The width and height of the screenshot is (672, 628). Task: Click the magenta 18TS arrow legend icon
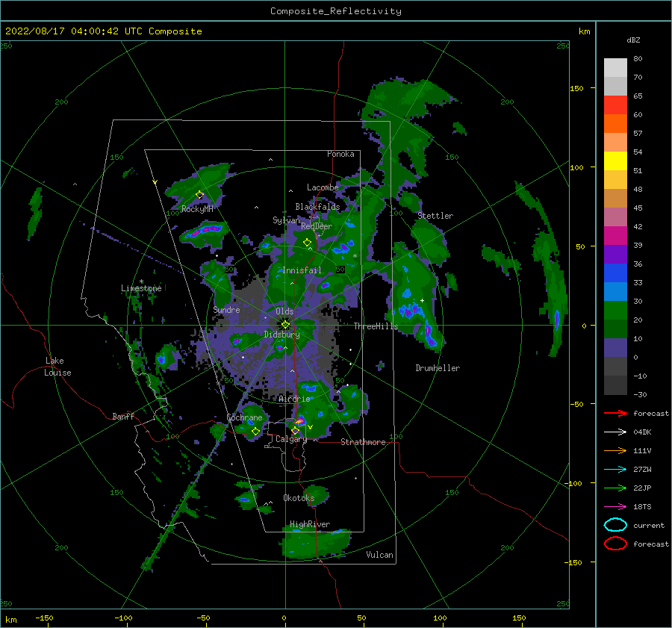point(615,507)
